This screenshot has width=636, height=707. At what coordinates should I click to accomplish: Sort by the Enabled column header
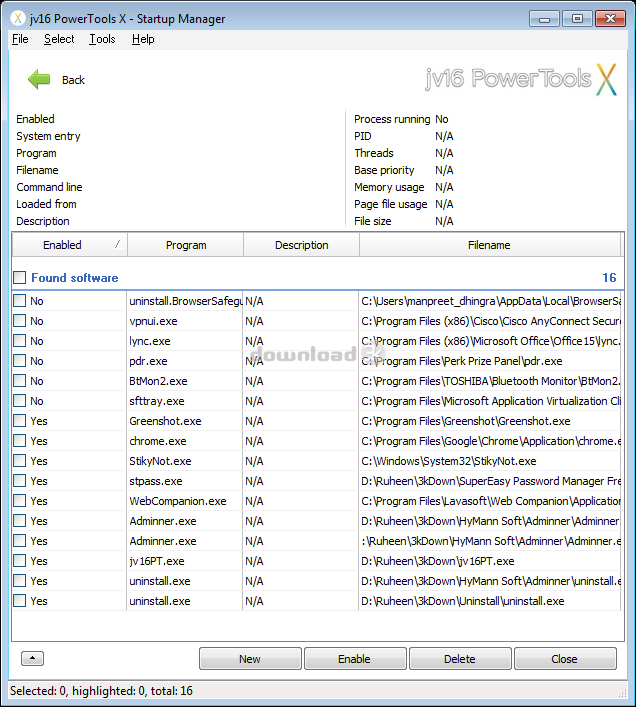click(69, 245)
